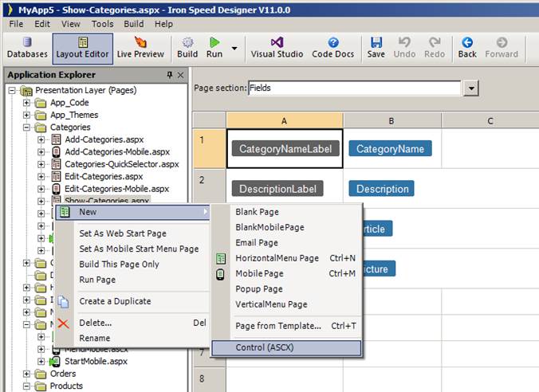Click the Categories-QuickSelector.aspx page icon
This screenshot has width=539, height=392.
(x=56, y=164)
